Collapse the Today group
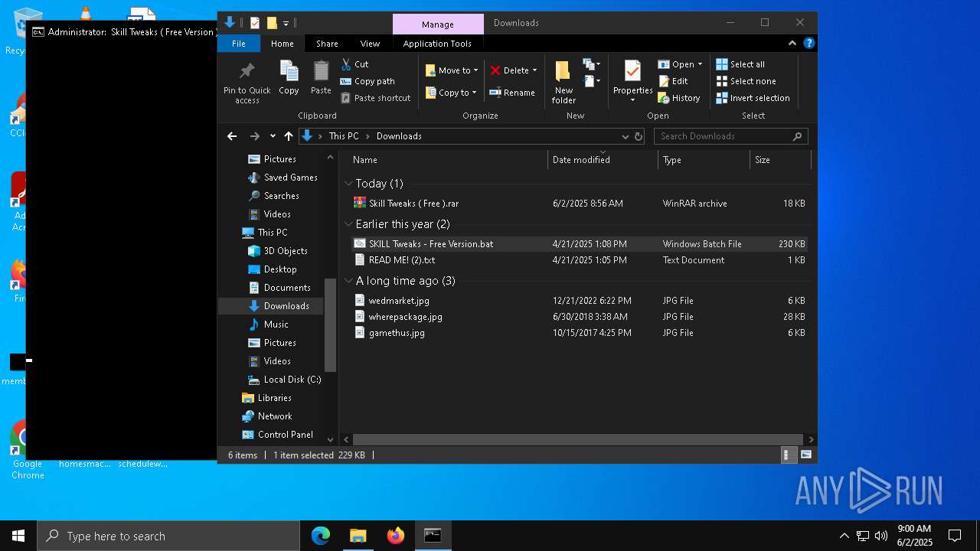Viewport: 980px width, 551px height. (348, 184)
